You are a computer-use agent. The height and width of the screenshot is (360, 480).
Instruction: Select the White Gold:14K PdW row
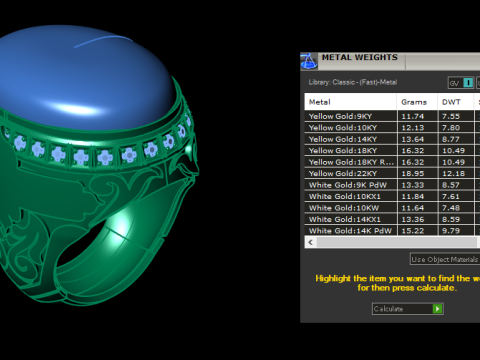pyautogui.click(x=392, y=230)
